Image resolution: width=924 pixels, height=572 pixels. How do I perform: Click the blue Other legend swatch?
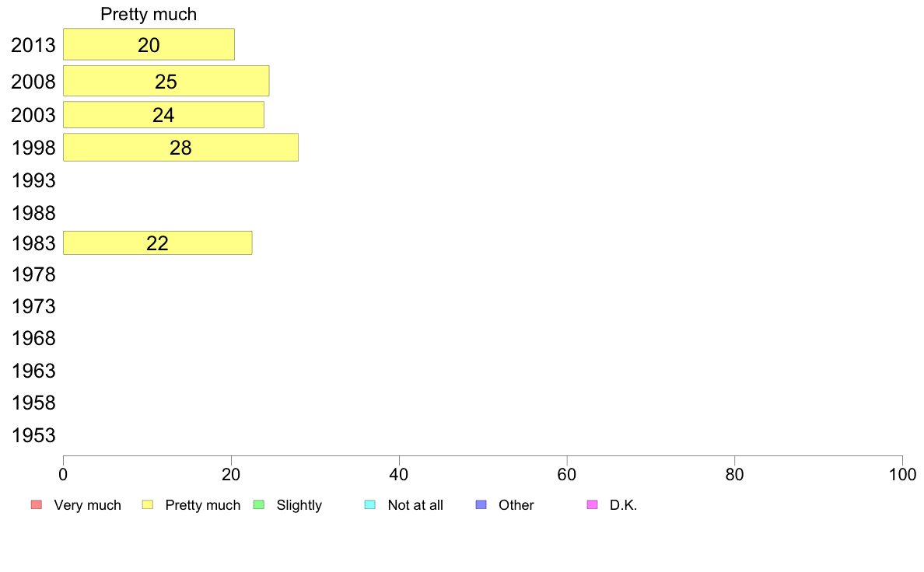(481, 505)
